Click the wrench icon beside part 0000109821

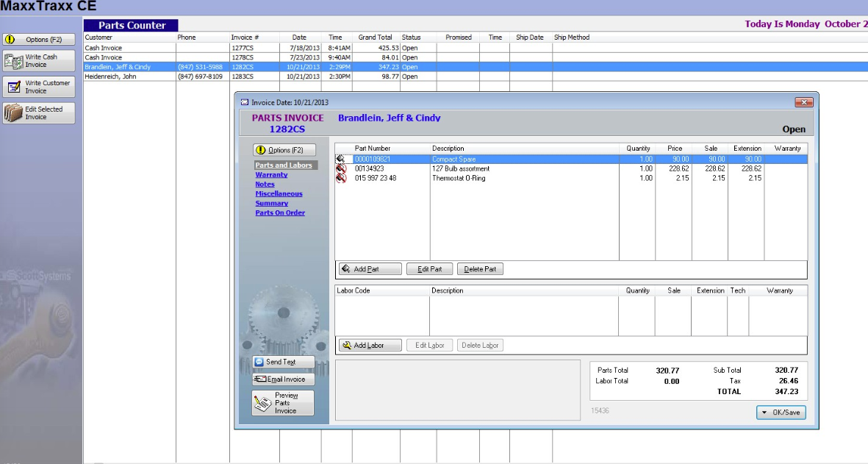(x=340, y=157)
